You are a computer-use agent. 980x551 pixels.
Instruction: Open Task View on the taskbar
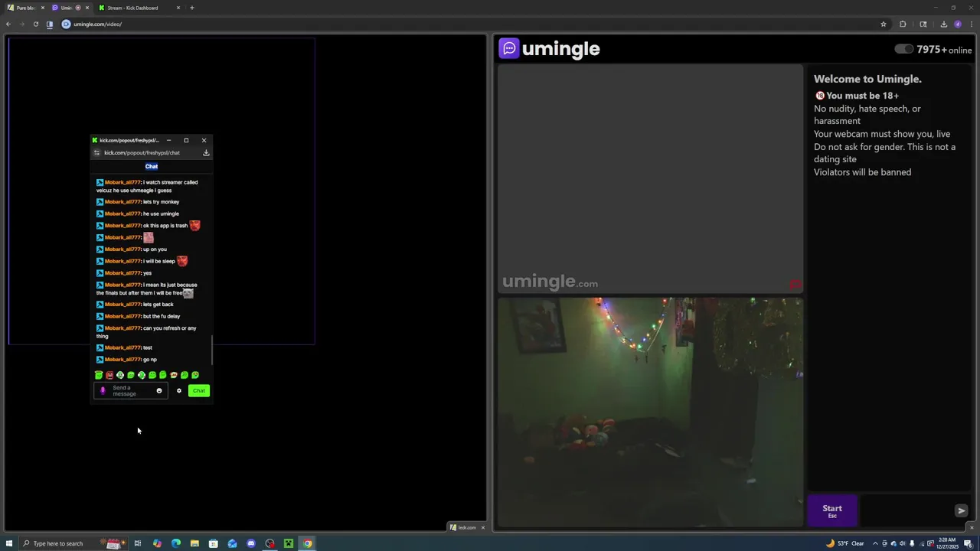[x=138, y=543]
